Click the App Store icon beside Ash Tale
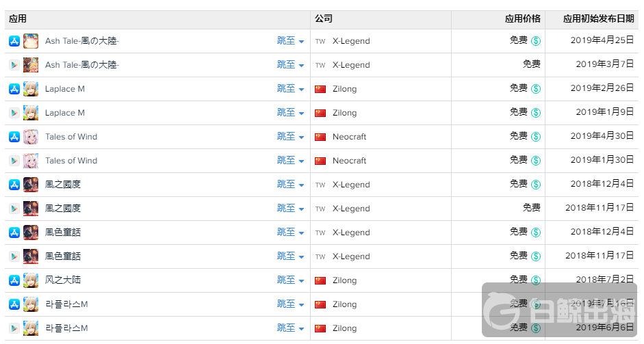The width and height of the screenshot is (644, 344). point(14,41)
